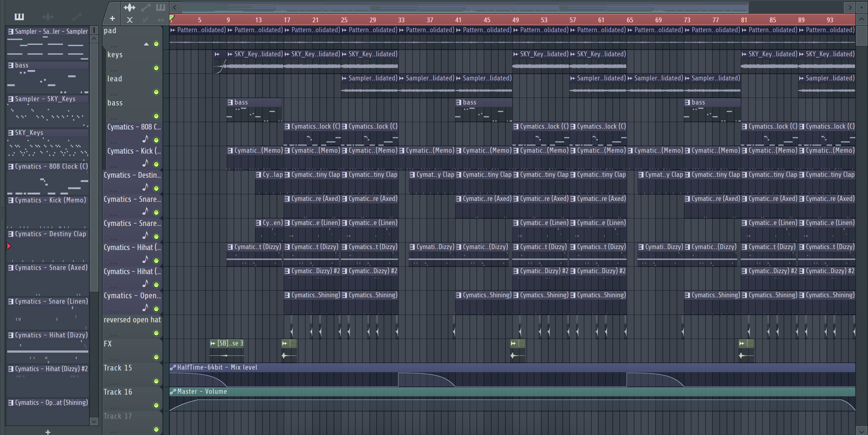Viewport: 868px width, 435px height.
Task: Click the automation icon of the Master - Volume clip
Action: (173, 392)
